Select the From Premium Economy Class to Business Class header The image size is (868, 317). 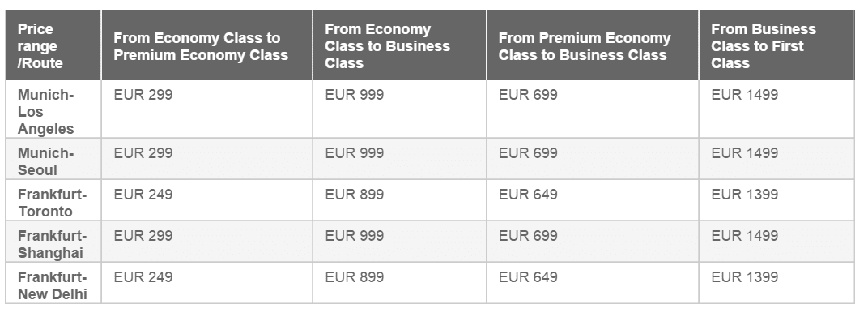coord(593,45)
